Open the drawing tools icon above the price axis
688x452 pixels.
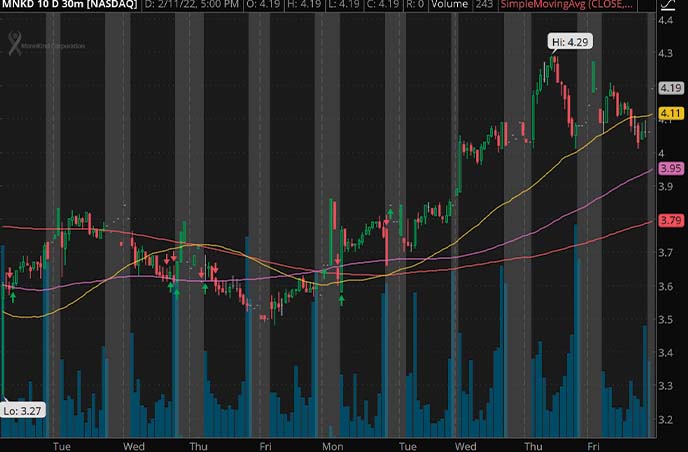(x=667, y=4)
